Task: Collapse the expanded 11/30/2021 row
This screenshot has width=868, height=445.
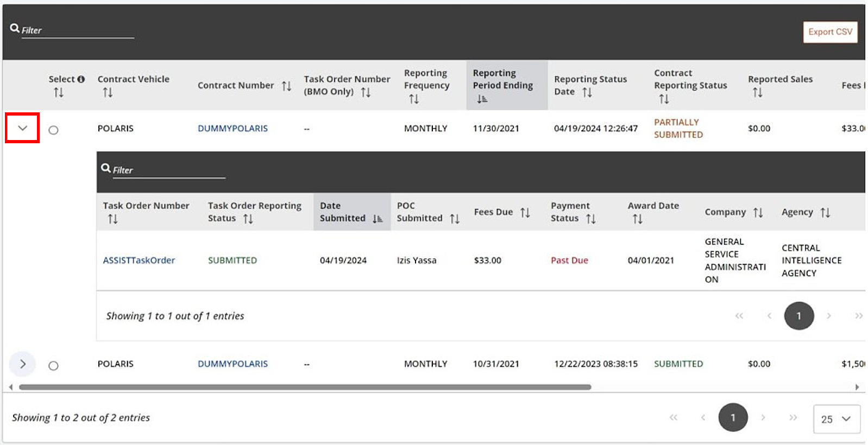Action: (22, 128)
